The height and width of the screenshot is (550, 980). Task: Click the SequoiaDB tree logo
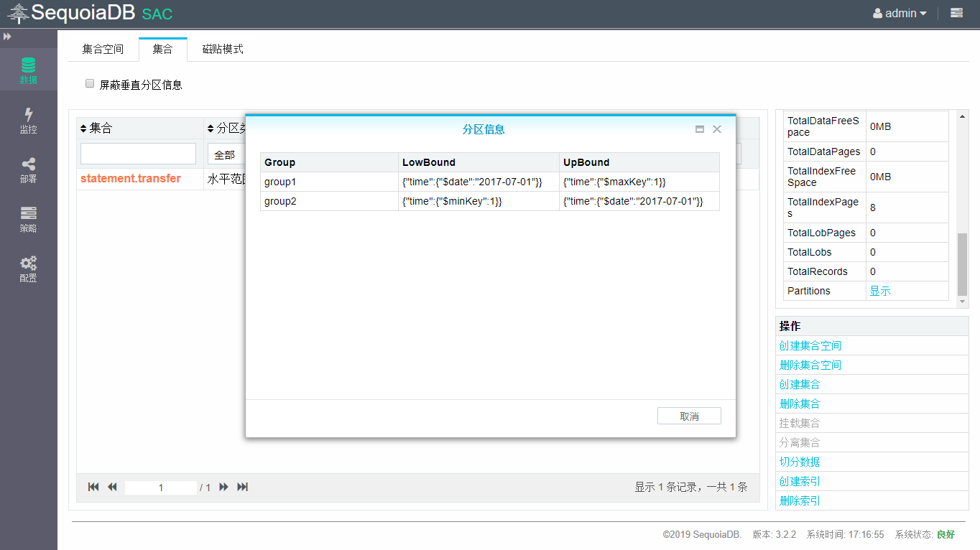pos(18,13)
